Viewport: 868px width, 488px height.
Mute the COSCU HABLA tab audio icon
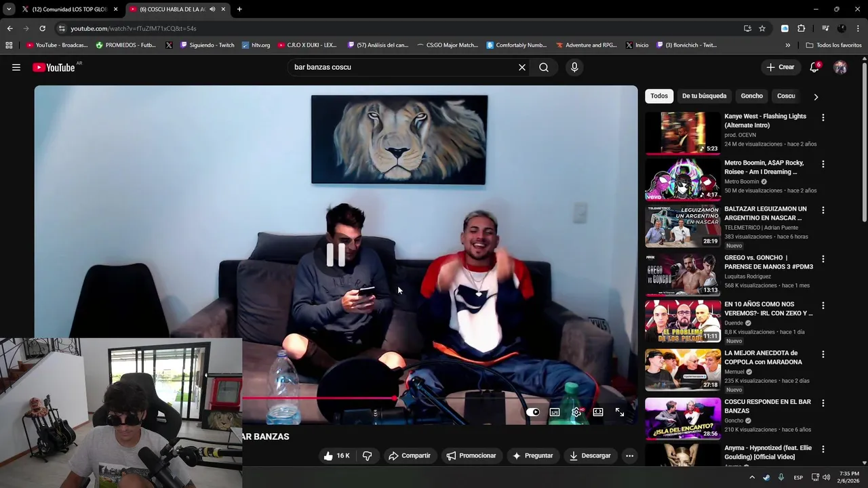click(212, 9)
